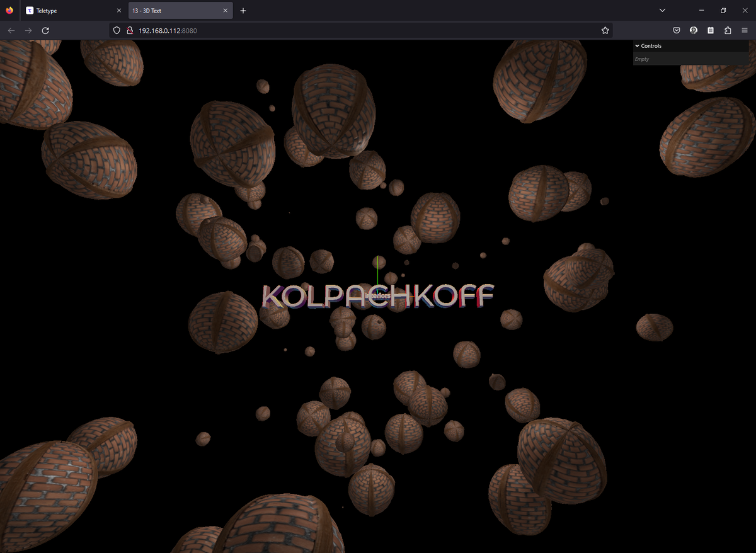The width and height of the screenshot is (756, 553).
Task: Select the 13 - 3D Text tab
Action: pos(180,11)
